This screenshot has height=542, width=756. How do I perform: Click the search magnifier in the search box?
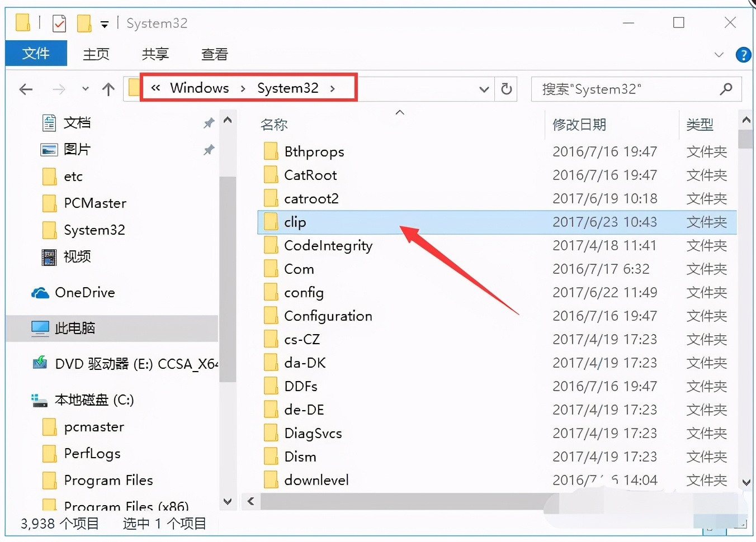[x=725, y=89]
